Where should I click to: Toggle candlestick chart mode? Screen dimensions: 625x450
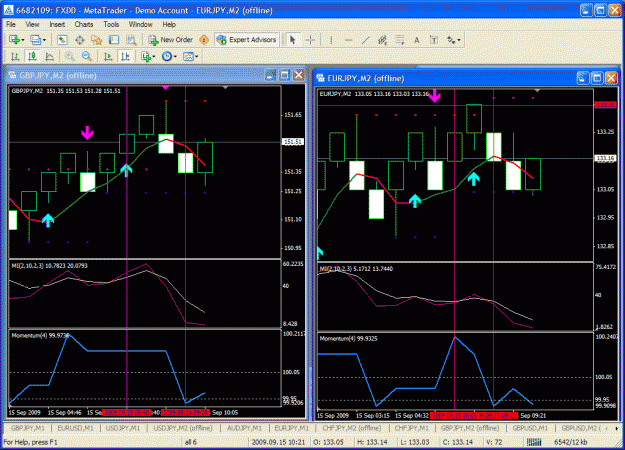[x=32, y=57]
